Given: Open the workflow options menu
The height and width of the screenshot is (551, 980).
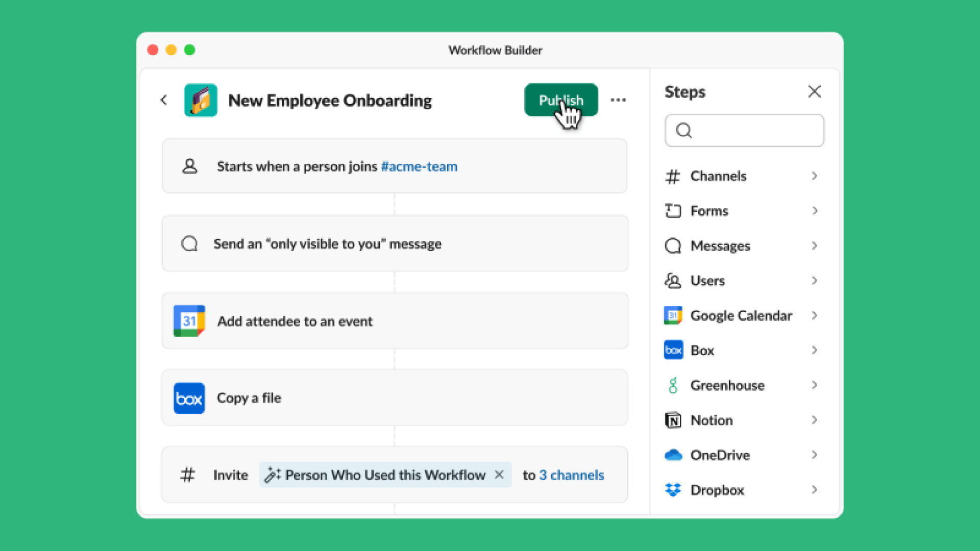Looking at the screenshot, I should pos(619,99).
